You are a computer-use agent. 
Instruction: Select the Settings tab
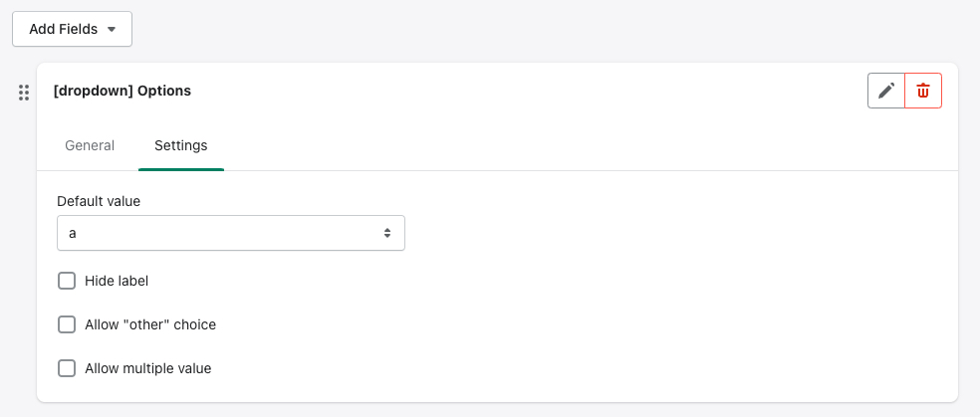pos(180,145)
